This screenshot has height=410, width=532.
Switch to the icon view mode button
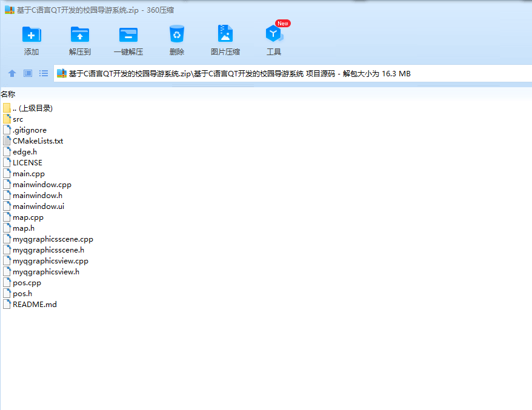pyautogui.click(x=28, y=73)
